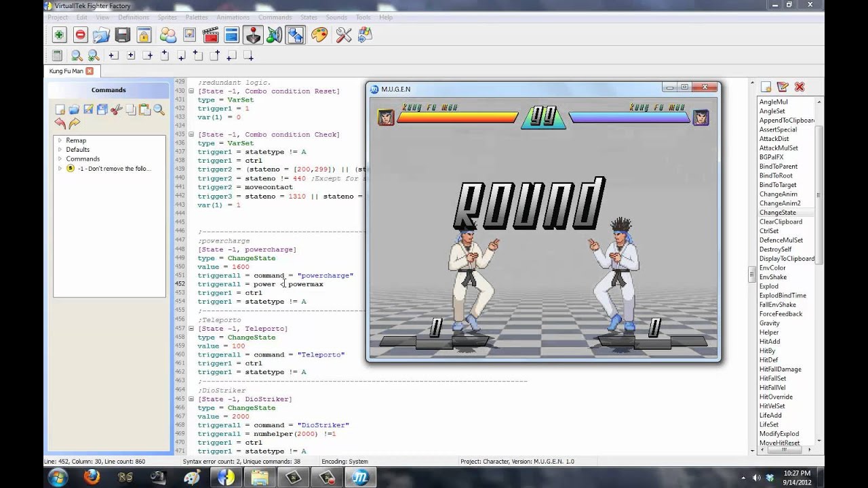Open project with the blue folder icon
868x488 pixels.
[x=101, y=35]
